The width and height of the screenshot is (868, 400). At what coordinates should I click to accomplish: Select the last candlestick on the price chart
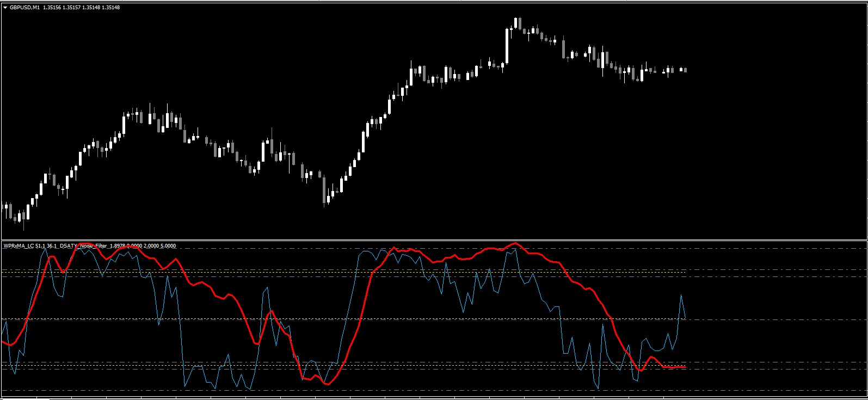point(685,70)
